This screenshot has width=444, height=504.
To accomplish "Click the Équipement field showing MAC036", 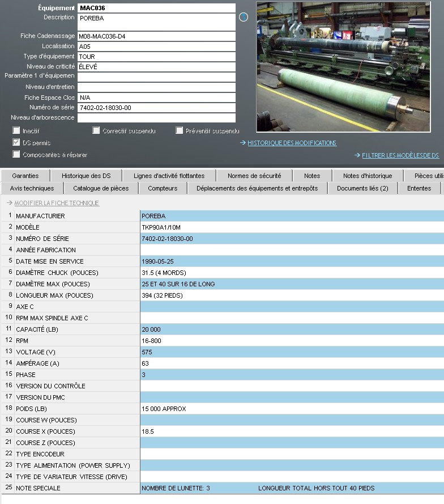I will [156, 9].
